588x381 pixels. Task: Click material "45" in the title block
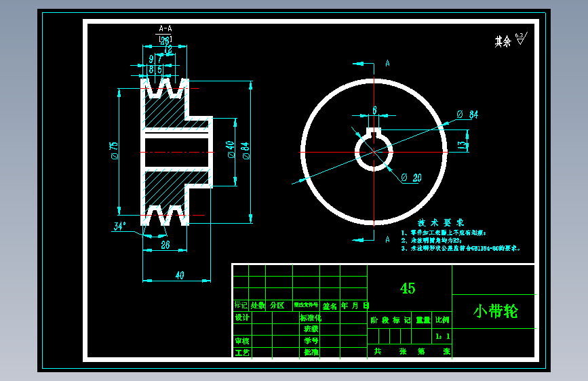(x=408, y=288)
